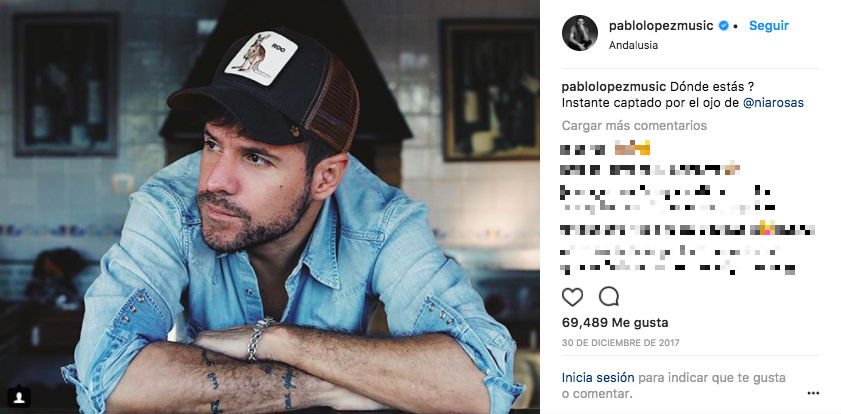Open the comment bubble icon

coord(609,297)
